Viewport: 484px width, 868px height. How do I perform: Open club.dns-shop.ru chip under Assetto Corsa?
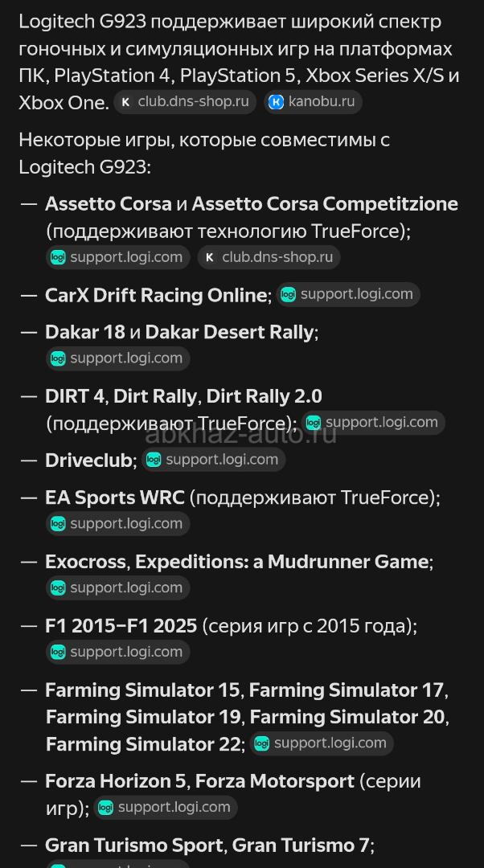pos(269,257)
